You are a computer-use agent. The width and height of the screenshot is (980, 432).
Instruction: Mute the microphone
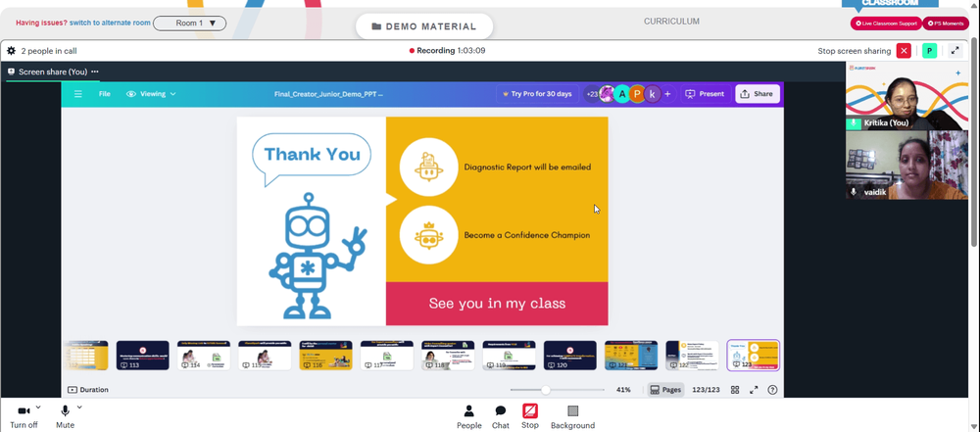click(x=65, y=417)
